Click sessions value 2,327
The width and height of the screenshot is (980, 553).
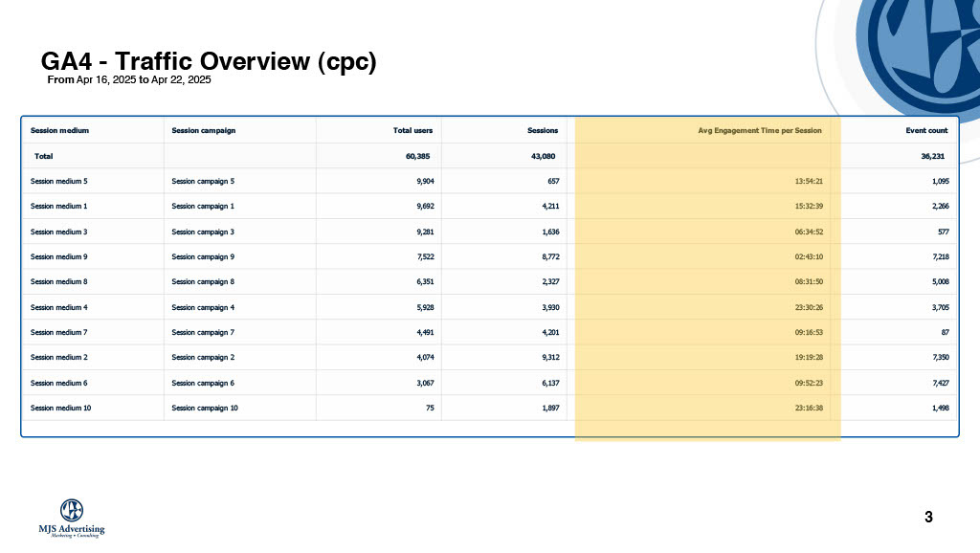click(x=550, y=282)
